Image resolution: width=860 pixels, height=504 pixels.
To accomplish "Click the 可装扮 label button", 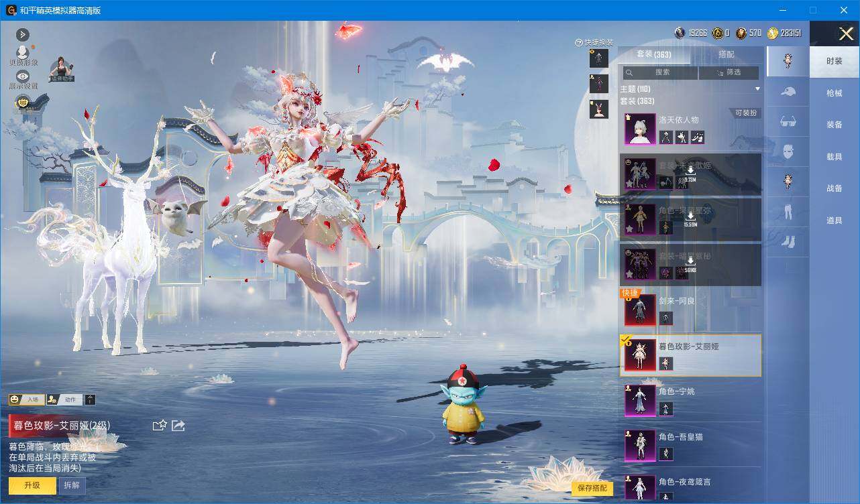I will click(745, 113).
